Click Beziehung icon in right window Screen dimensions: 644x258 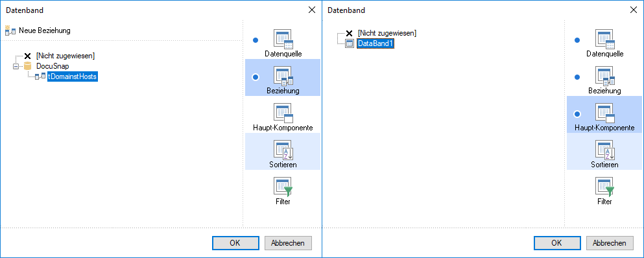tap(604, 76)
